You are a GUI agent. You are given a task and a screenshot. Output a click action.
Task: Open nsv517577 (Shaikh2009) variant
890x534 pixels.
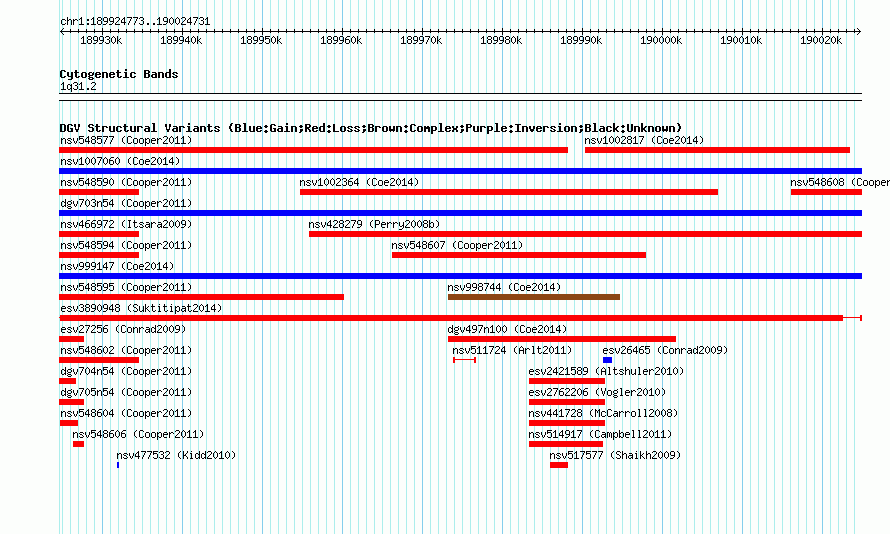pos(615,455)
